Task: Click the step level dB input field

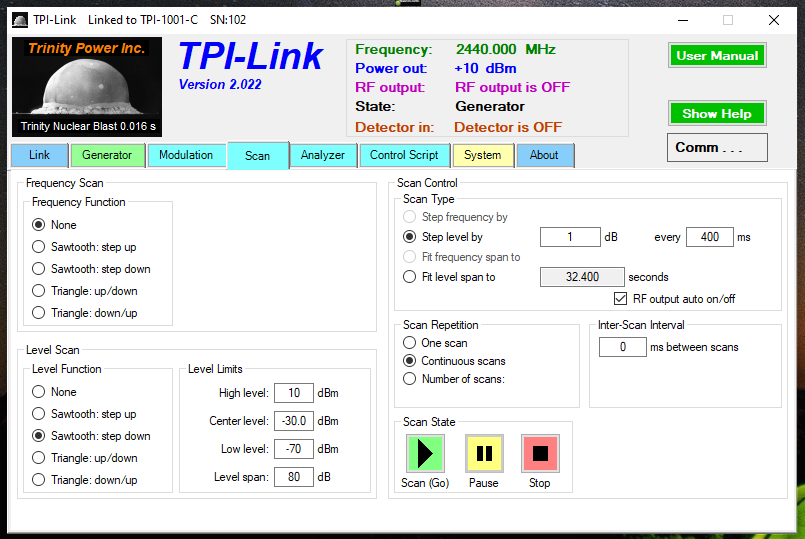Action: 570,237
